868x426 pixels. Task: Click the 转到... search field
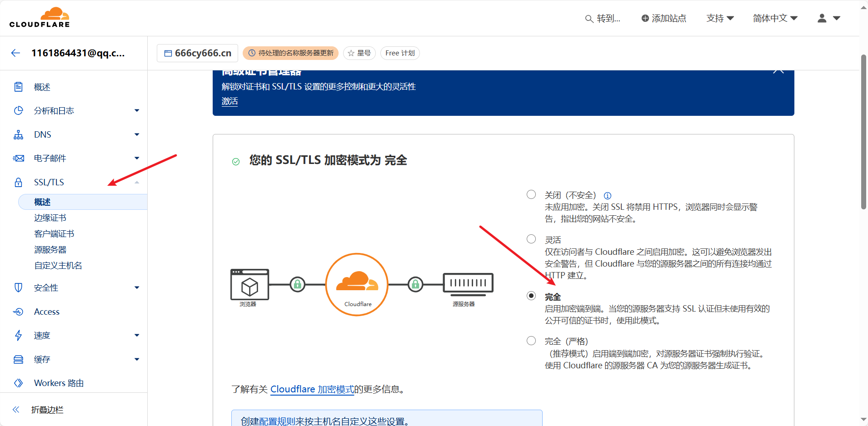603,18
